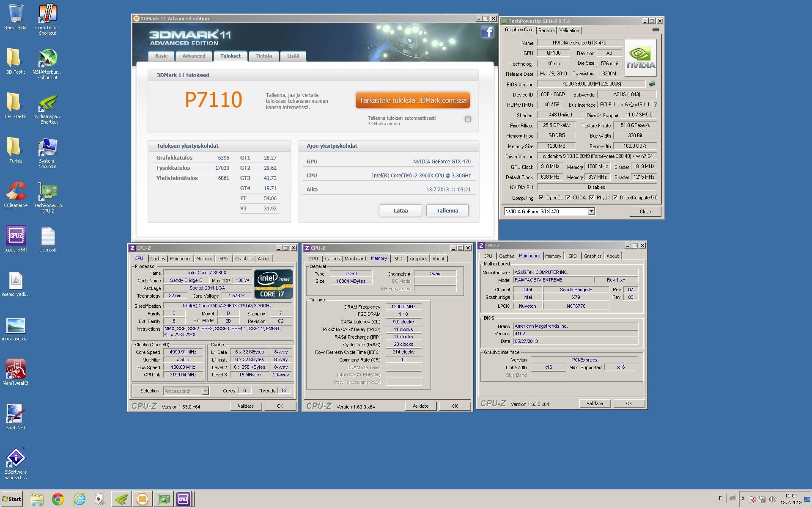Launch Paint.NET from desktop
812x508 pixels.
tap(16, 417)
